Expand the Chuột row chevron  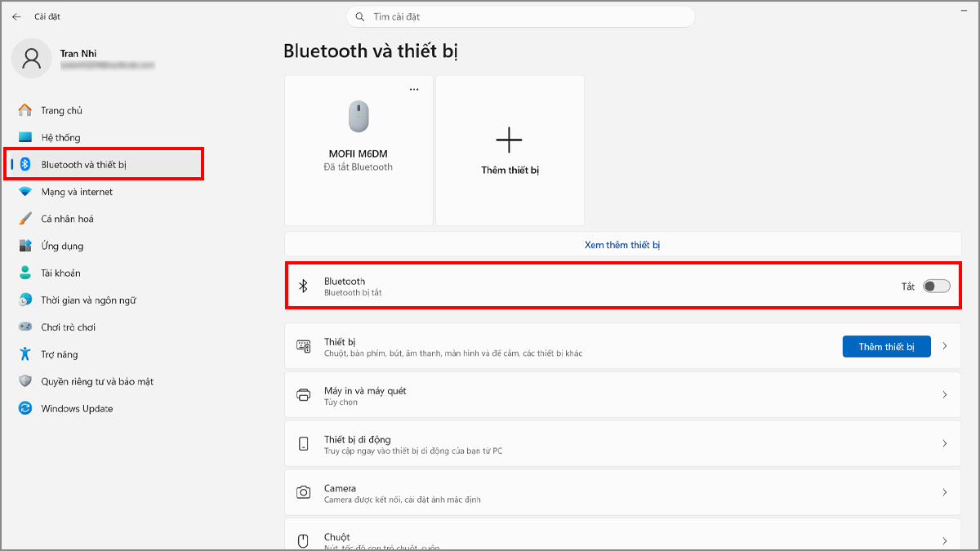coord(945,541)
